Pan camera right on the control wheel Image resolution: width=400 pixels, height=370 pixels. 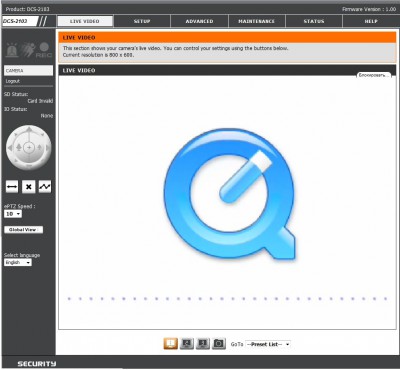coord(48,148)
